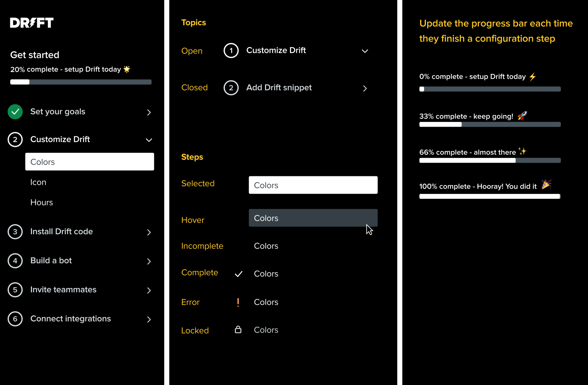This screenshot has height=385, width=588.
Task: Collapse the Customize Drift section in sidebar
Action: 149,140
